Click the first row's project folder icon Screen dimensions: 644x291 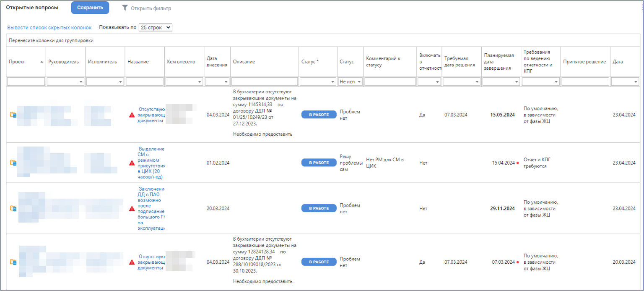13,115
